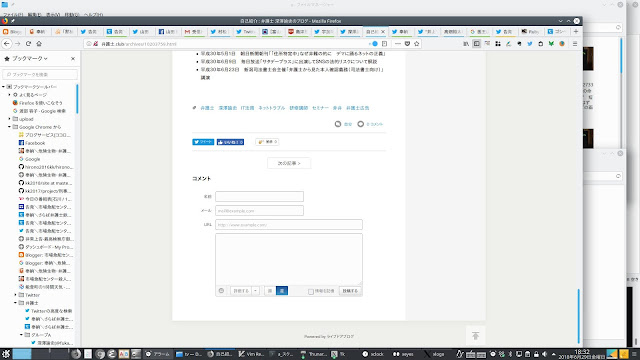The image size is (640, 360).
Task: Jump to page top with arrow icon
Action: click(476, 336)
